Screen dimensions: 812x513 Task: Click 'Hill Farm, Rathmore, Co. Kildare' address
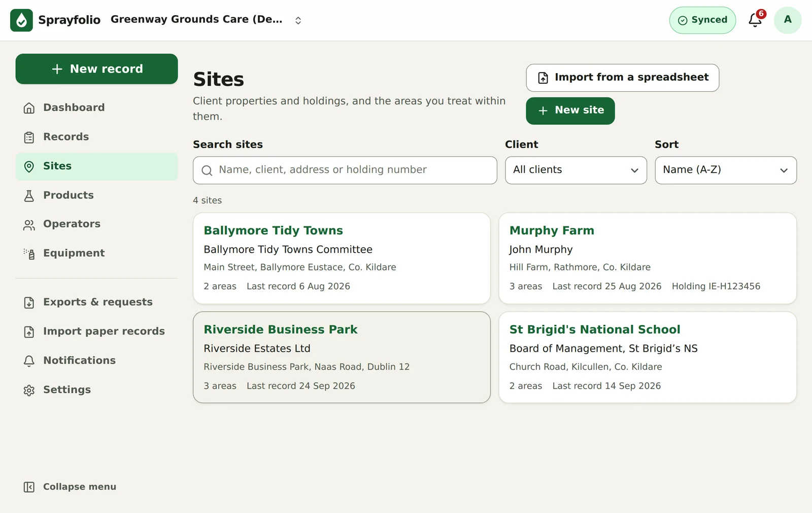pyautogui.click(x=580, y=267)
